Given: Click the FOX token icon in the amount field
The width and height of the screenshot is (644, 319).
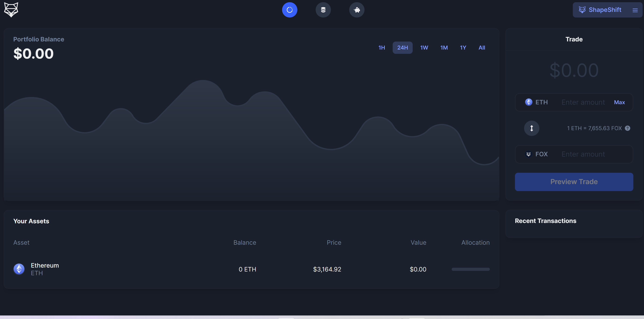Looking at the screenshot, I should click(x=528, y=154).
